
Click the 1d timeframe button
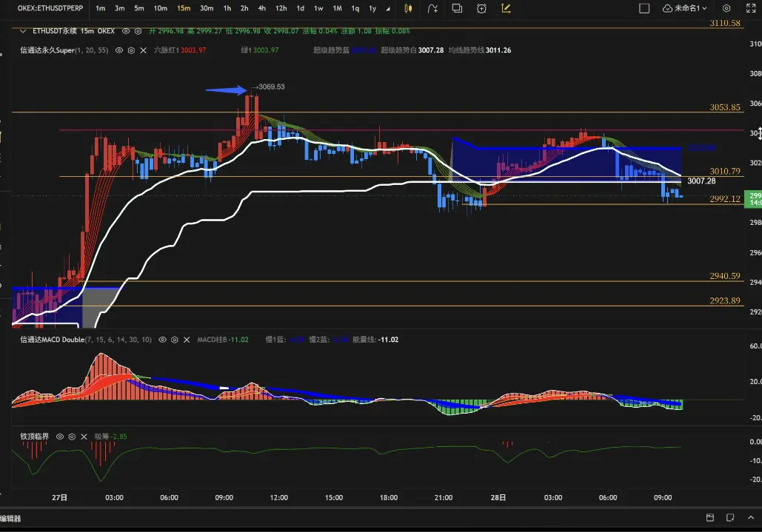coord(300,8)
